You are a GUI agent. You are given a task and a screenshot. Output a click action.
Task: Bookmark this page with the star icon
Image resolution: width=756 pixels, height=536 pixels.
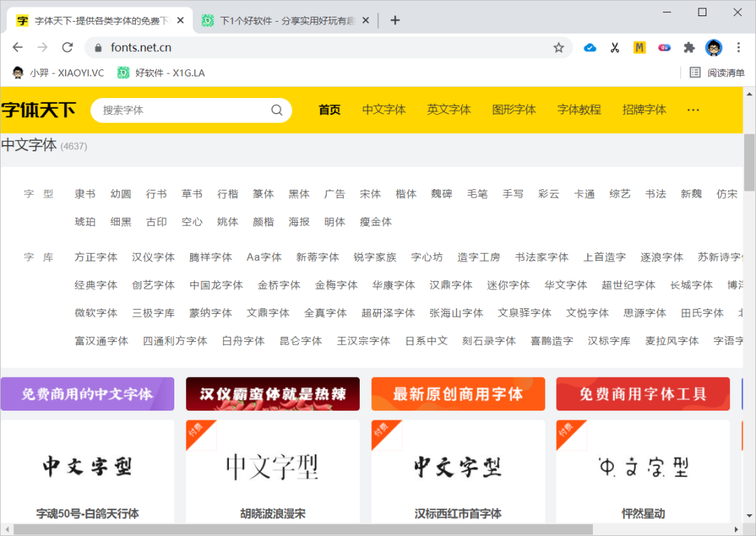coord(559,48)
